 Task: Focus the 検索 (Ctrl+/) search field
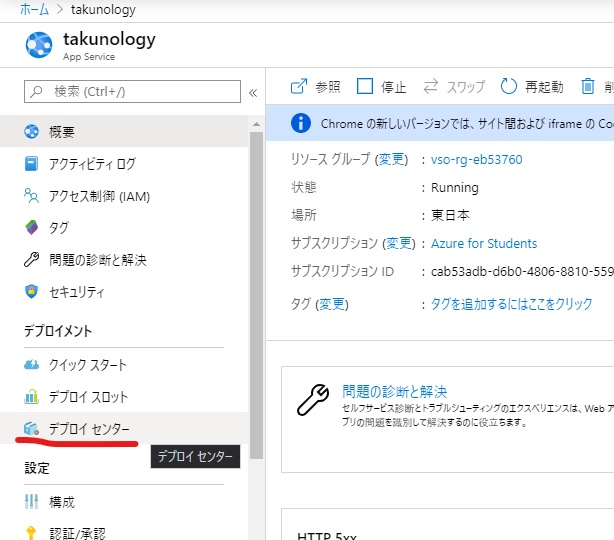pyautogui.click(x=132, y=91)
